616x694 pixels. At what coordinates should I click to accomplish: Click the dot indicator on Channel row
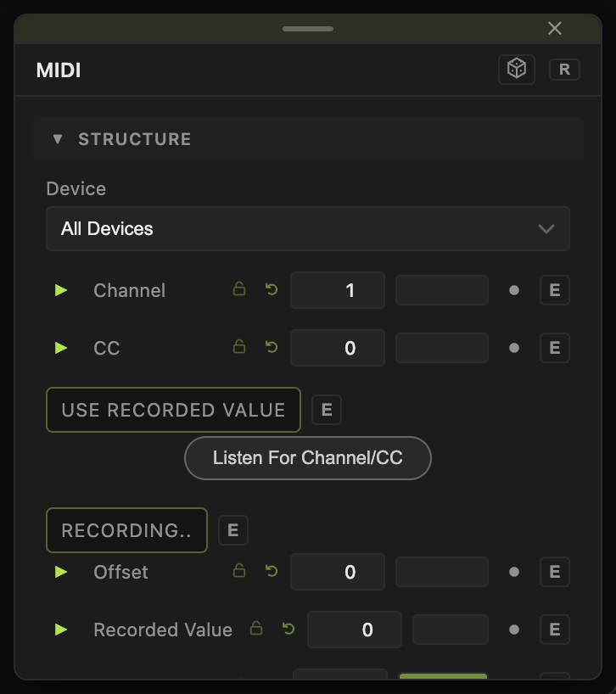click(514, 290)
